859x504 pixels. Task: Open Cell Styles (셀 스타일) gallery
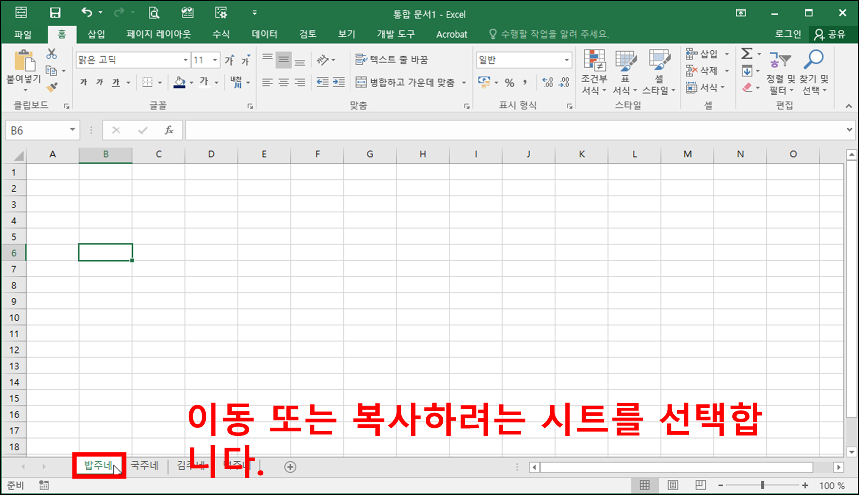[659, 72]
